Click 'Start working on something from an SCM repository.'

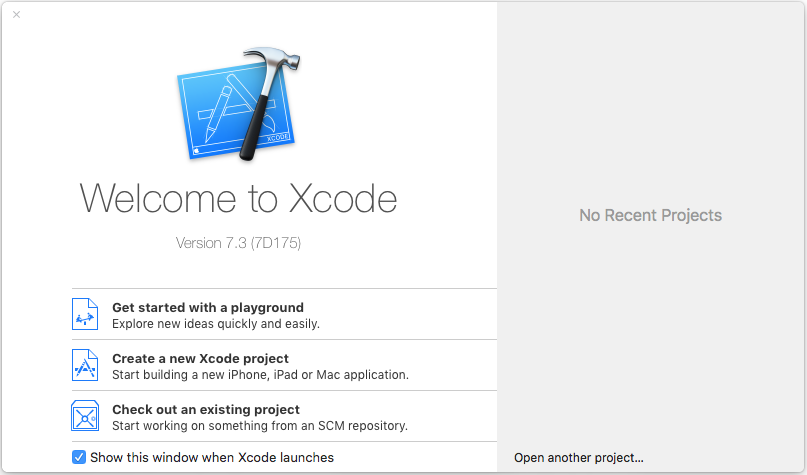(260, 426)
